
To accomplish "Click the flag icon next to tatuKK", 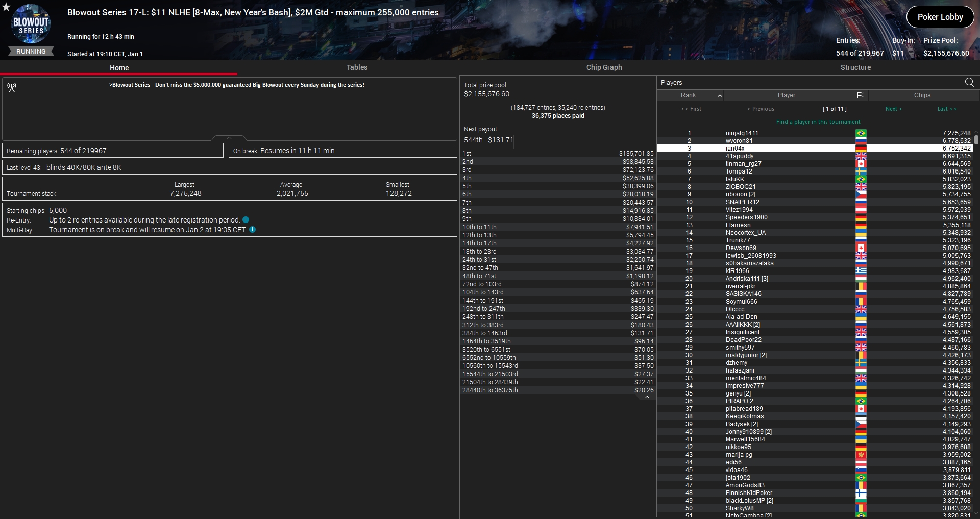I will tap(861, 179).
